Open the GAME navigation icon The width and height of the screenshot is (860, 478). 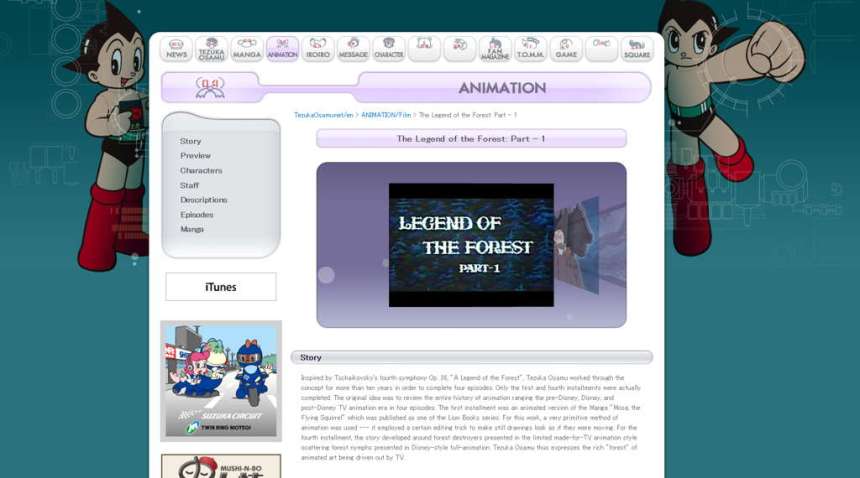[x=566, y=49]
